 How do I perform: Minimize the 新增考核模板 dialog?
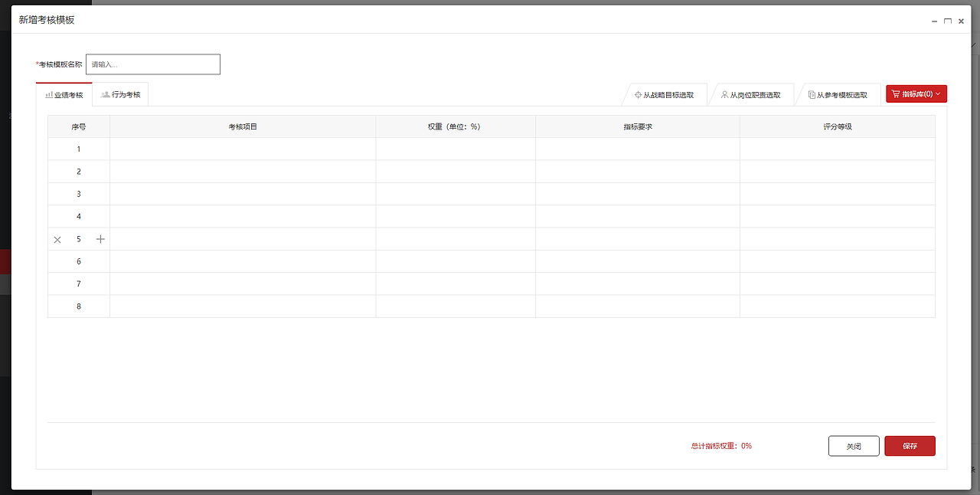point(934,21)
